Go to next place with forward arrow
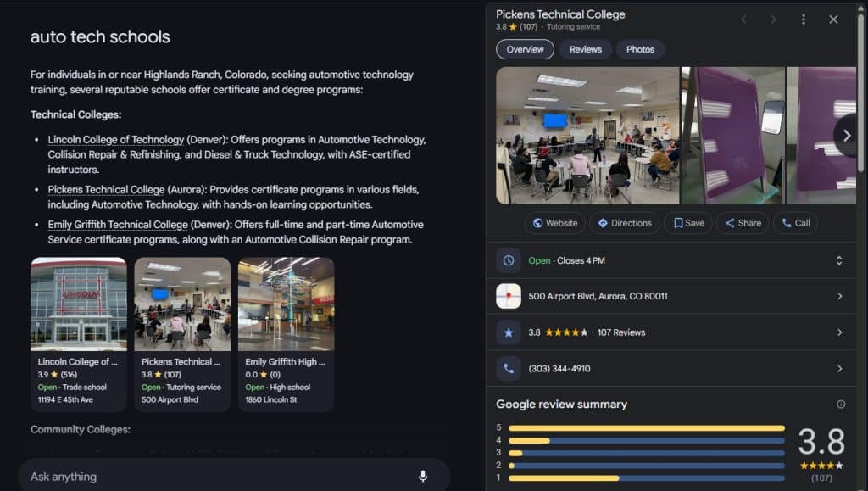The image size is (868, 491). tap(773, 20)
